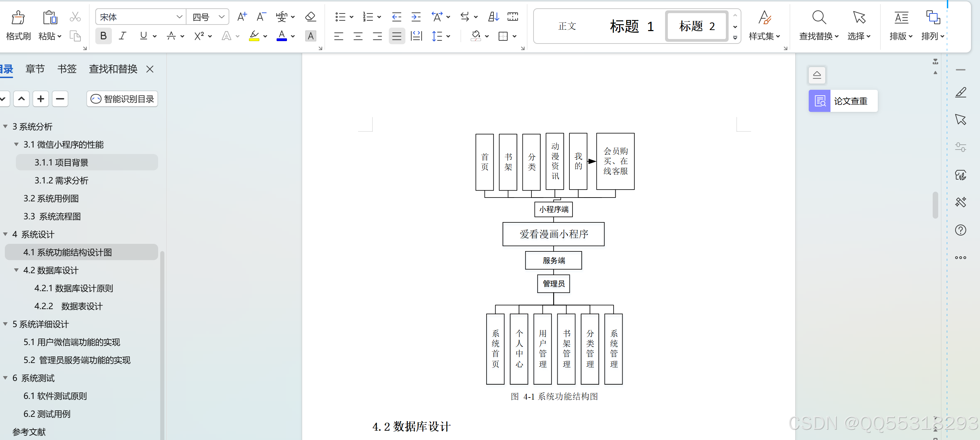
Task: Toggle Bold formatting
Action: (103, 36)
